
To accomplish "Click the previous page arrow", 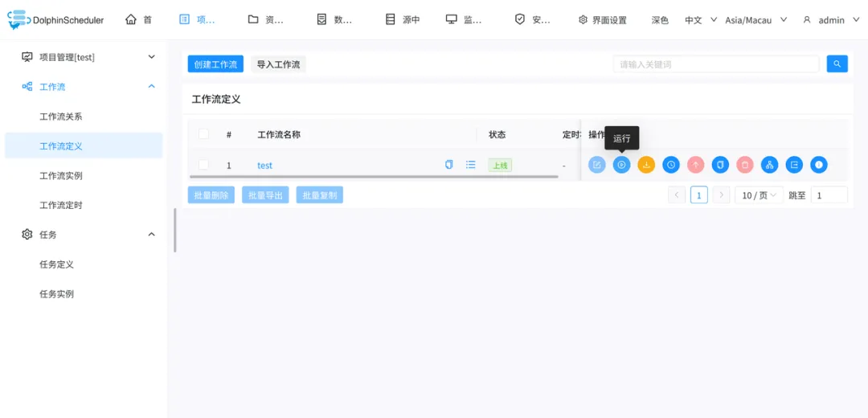I will coord(677,195).
